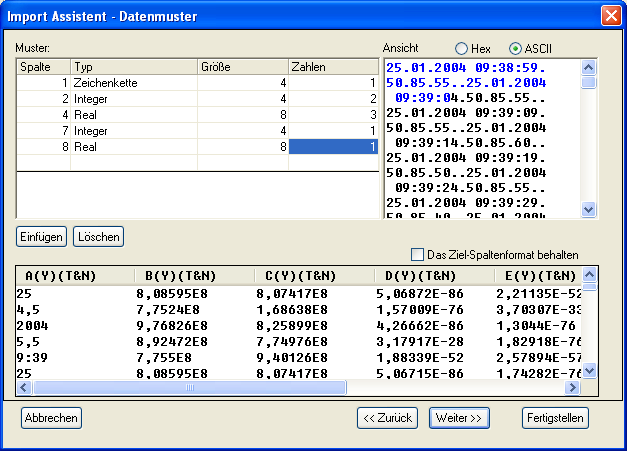The width and height of the screenshot is (627, 451).
Task: Click the Löschen button
Action: tap(98, 237)
